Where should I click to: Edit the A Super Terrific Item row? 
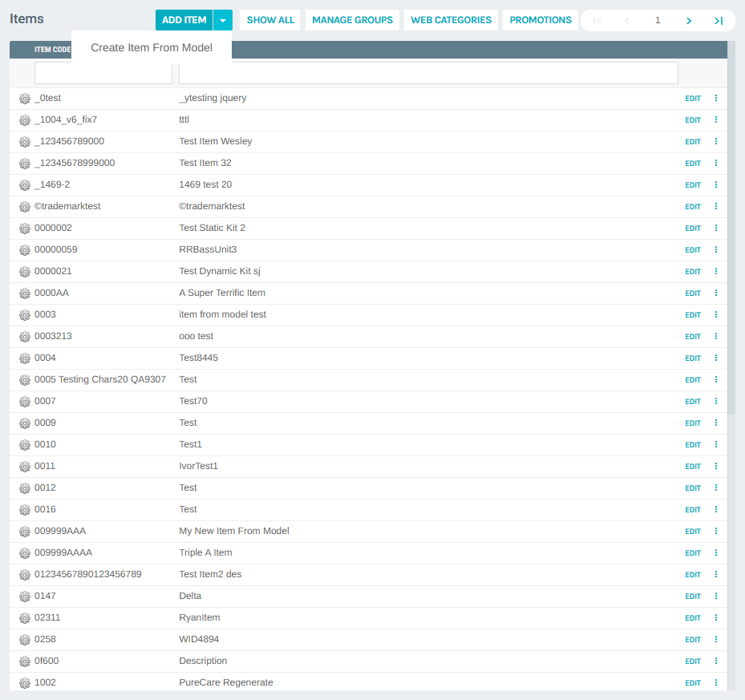[692, 293]
